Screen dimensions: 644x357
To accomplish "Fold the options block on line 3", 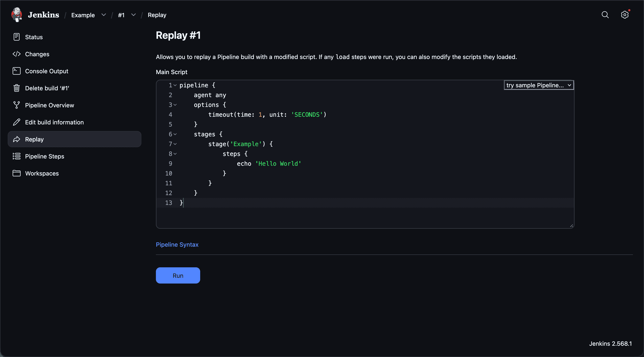I will tap(175, 105).
